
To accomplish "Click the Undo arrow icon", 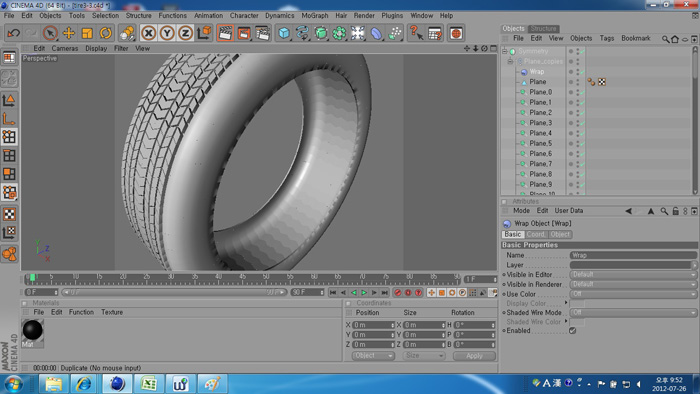I will [x=14, y=33].
